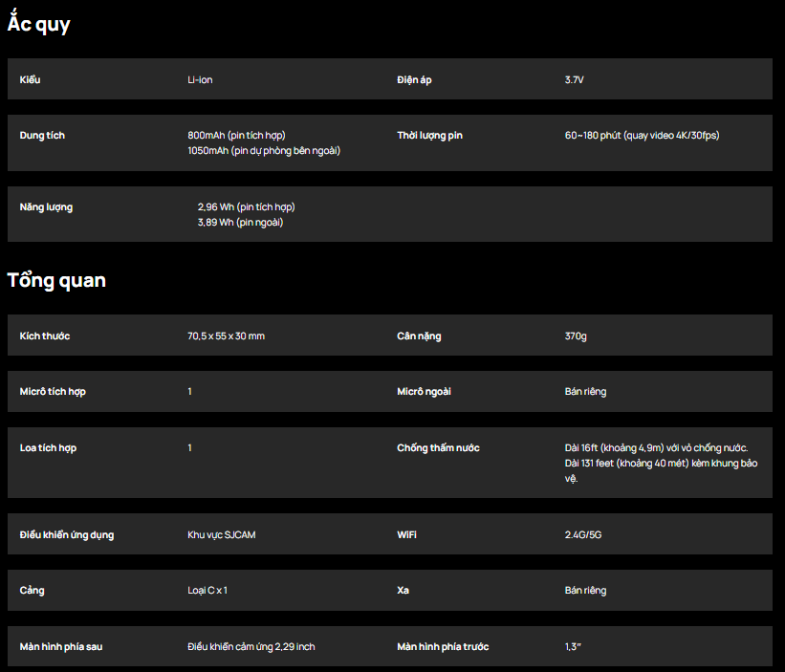
Task: Click the "Năng lượng" row label
Action: (46, 207)
